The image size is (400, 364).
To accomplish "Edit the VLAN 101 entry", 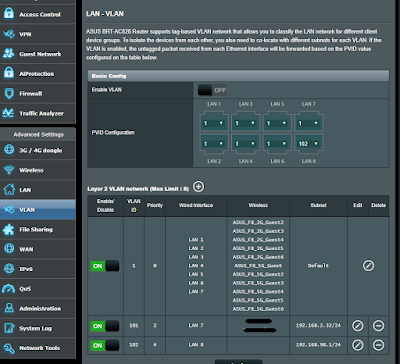I will (358, 326).
